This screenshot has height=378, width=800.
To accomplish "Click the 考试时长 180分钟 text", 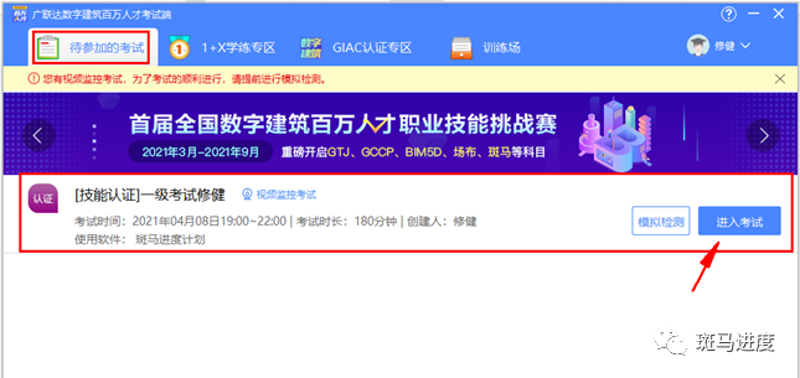I will [x=346, y=222].
